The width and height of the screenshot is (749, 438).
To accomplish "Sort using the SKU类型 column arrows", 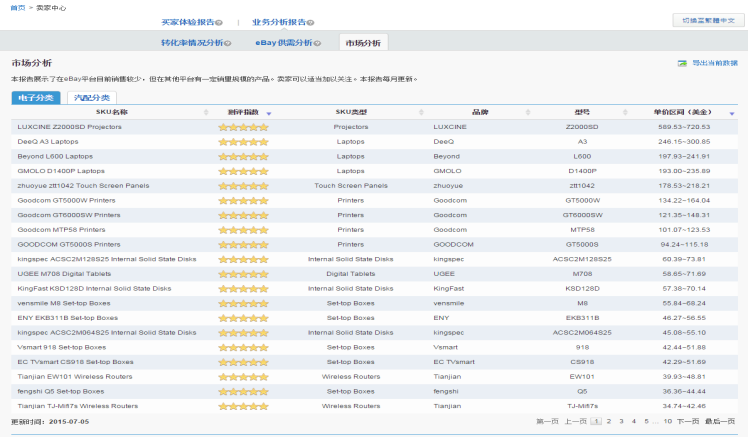I will (x=421, y=112).
